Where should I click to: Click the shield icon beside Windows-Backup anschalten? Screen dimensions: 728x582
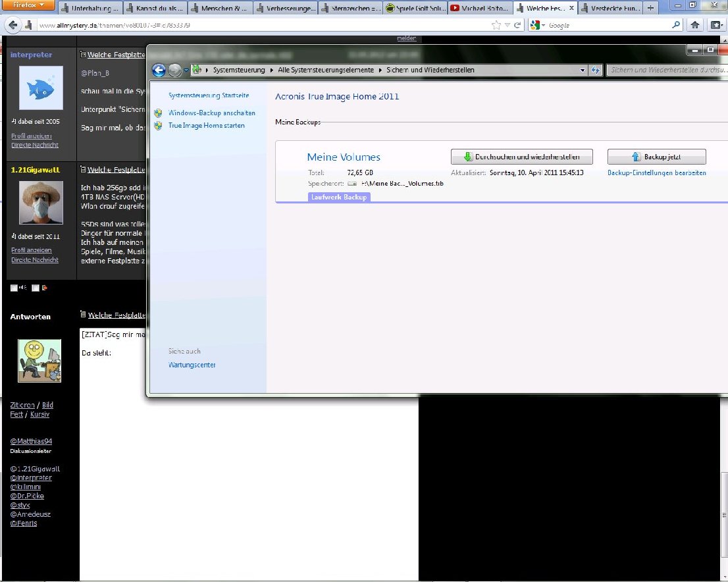(159, 113)
